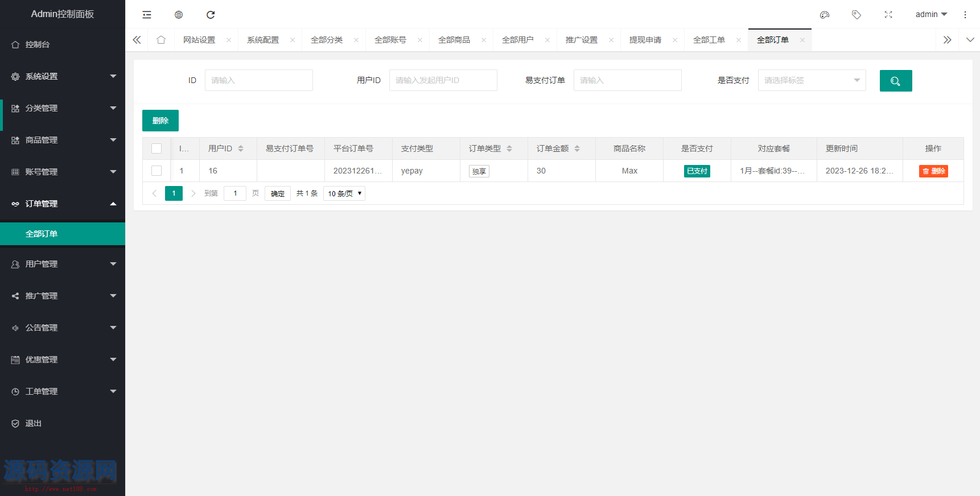Click 退出 to log out
Viewport: 980px width, 496px height.
tap(63, 423)
